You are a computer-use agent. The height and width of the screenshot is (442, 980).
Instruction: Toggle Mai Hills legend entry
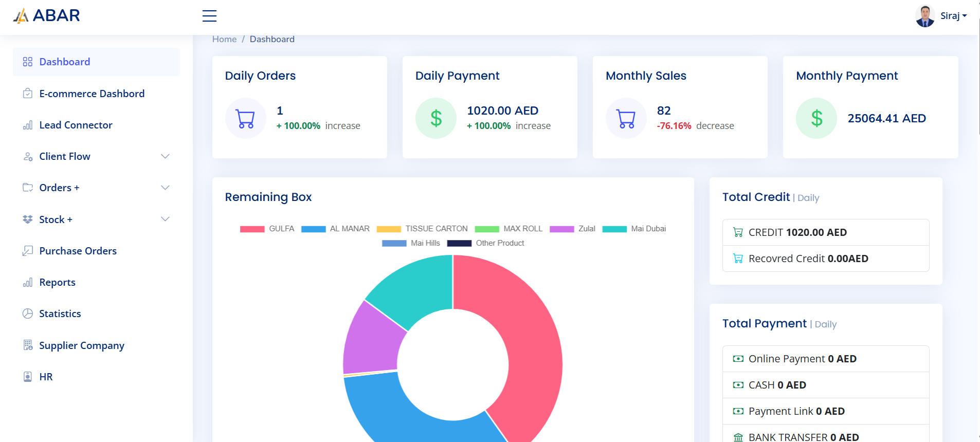tap(411, 243)
